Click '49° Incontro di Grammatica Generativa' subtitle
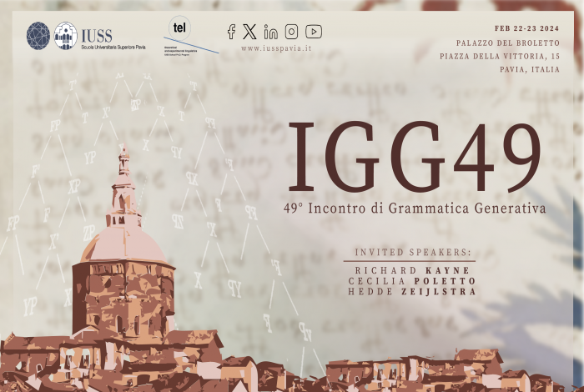 pyautogui.click(x=415, y=208)
